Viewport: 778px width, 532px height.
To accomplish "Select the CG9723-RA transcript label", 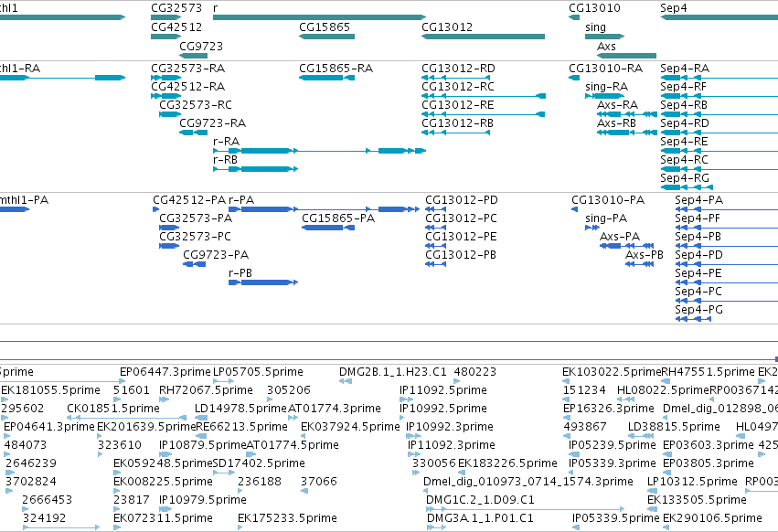I will click(x=212, y=123).
